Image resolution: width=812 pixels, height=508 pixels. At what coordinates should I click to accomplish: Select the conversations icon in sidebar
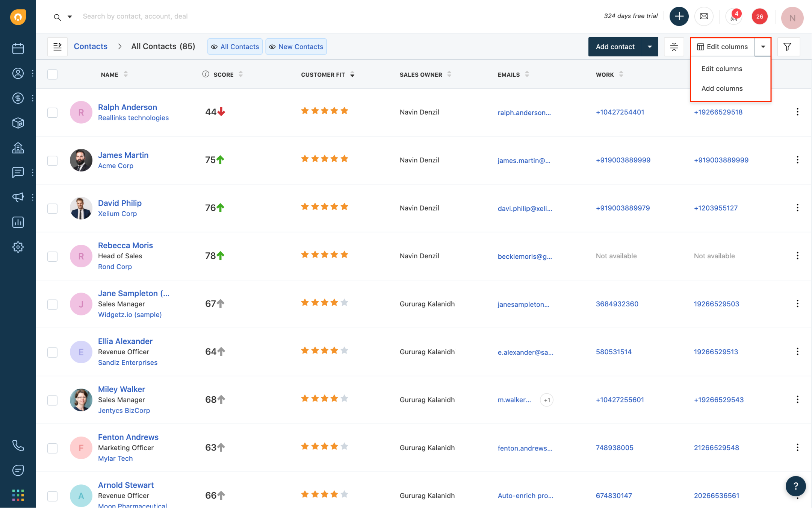click(x=18, y=173)
